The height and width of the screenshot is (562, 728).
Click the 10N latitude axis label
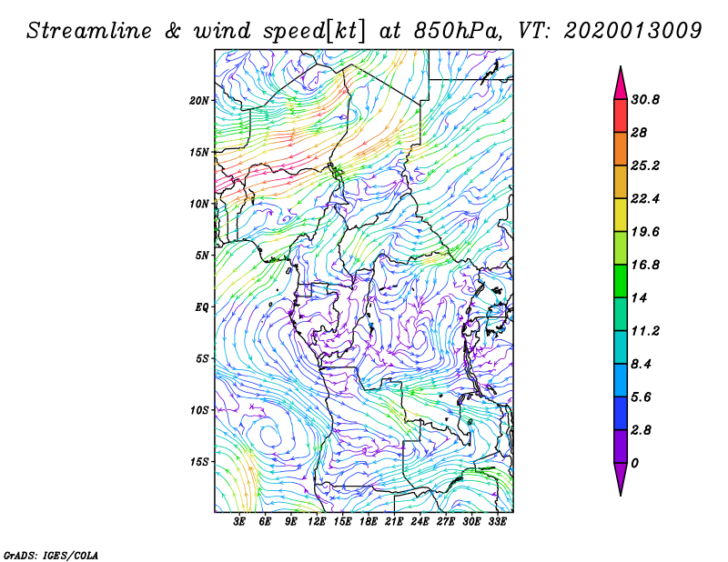pyautogui.click(x=199, y=204)
